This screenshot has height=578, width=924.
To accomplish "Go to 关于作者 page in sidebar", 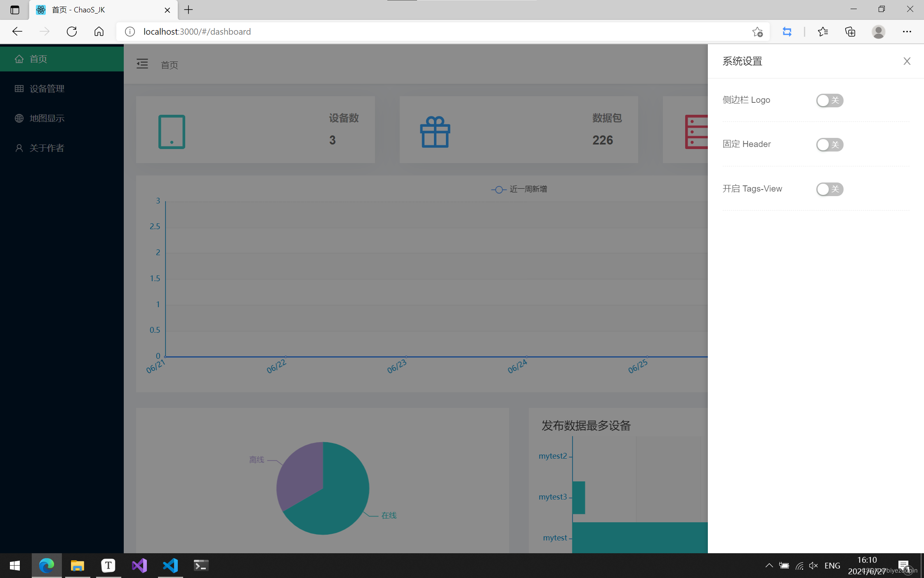I will click(47, 148).
